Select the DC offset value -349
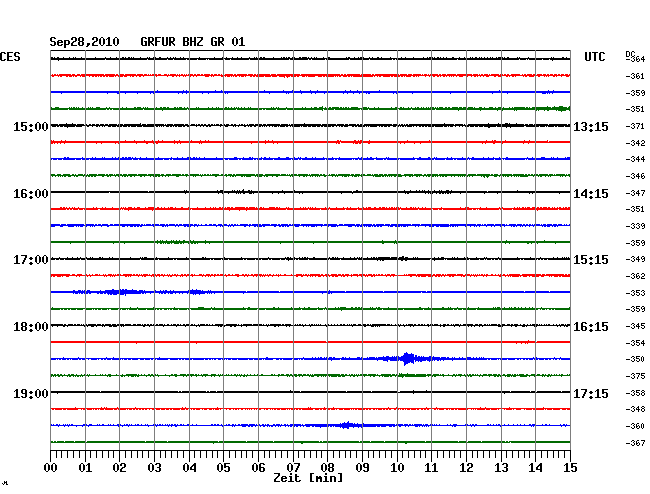This screenshot has height=494, width=650. point(635,259)
